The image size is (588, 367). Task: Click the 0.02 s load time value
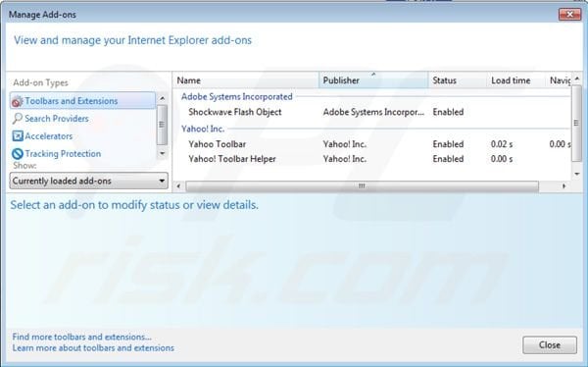(x=502, y=144)
